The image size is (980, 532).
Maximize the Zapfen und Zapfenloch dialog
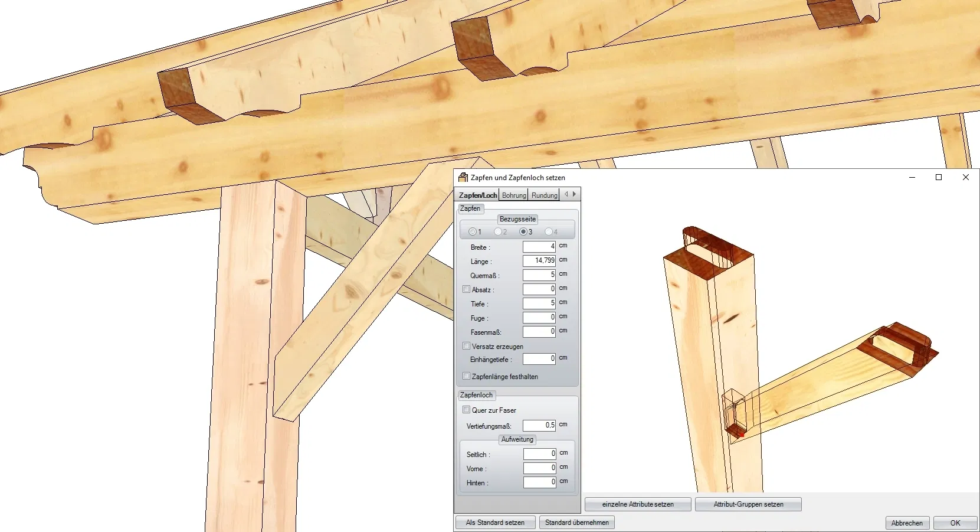pos(939,177)
